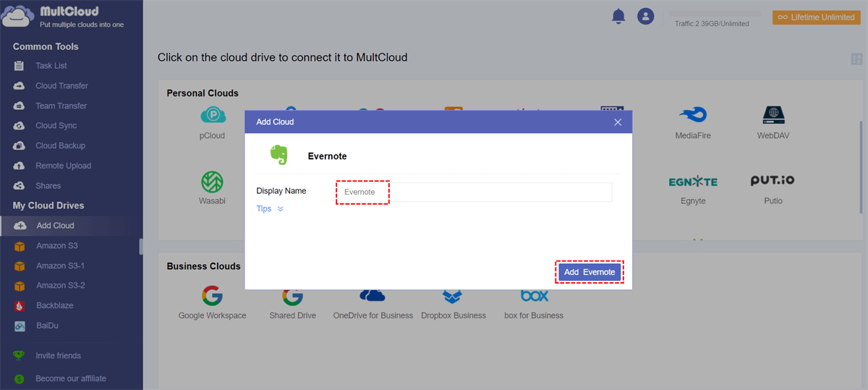This screenshot has width=868, height=390.
Task: Click the Team Transfer icon
Action: click(20, 106)
